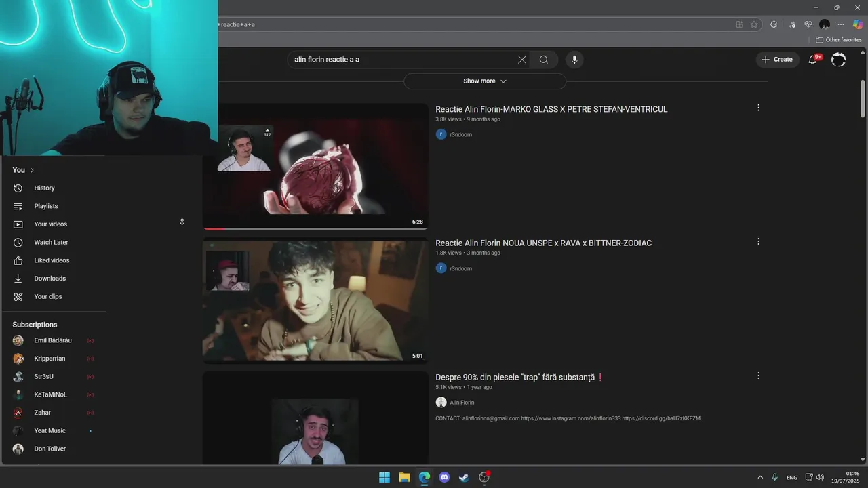Image resolution: width=868 pixels, height=488 pixels.
Task: Open browser Extensions puzzle icon
Action: pyautogui.click(x=774, y=24)
